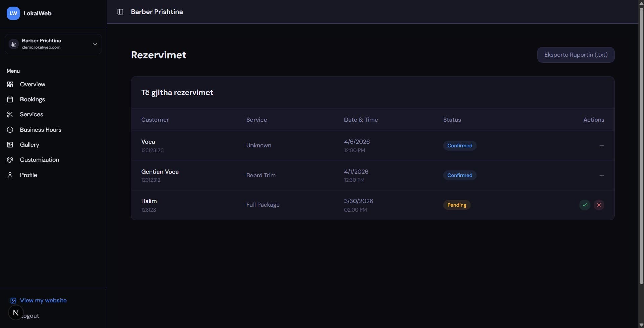Click the Profile person icon
Image resolution: width=644 pixels, height=328 pixels.
(x=10, y=175)
